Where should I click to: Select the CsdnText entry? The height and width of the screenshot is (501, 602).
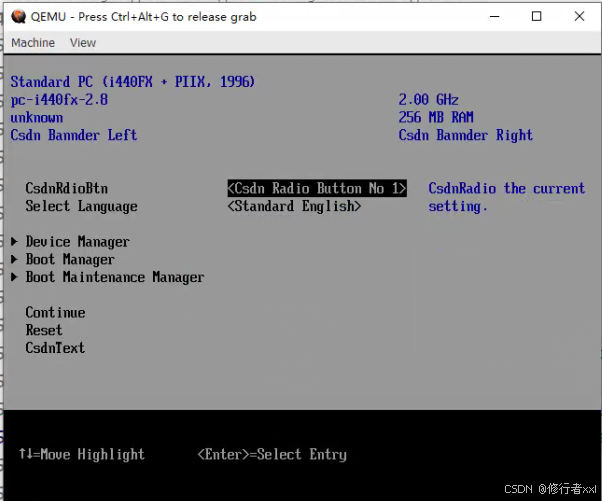(x=55, y=348)
